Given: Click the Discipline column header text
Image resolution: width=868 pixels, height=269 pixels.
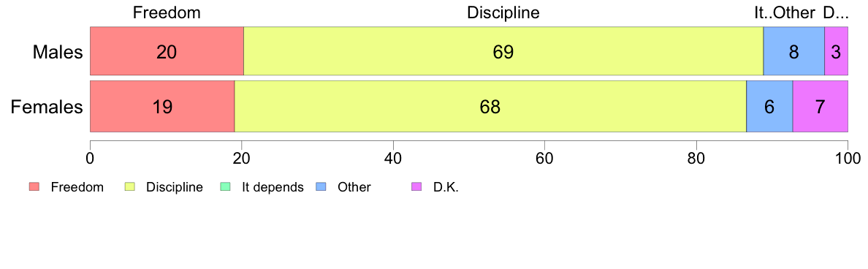Looking at the screenshot, I should 503,12.
